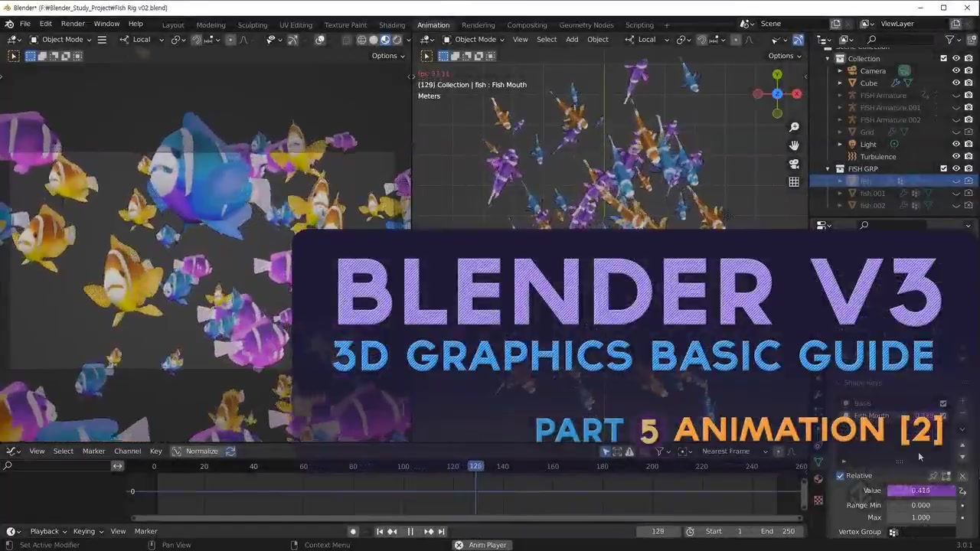Viewport: 980px width, 551px height.
Task: Click the auto keying record button
Action: click(x=353, y=531)
